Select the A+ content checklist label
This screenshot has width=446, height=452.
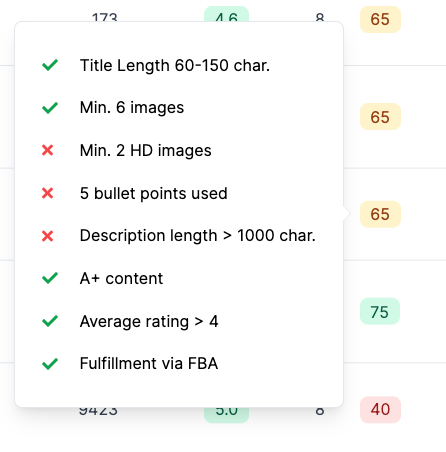121,278
